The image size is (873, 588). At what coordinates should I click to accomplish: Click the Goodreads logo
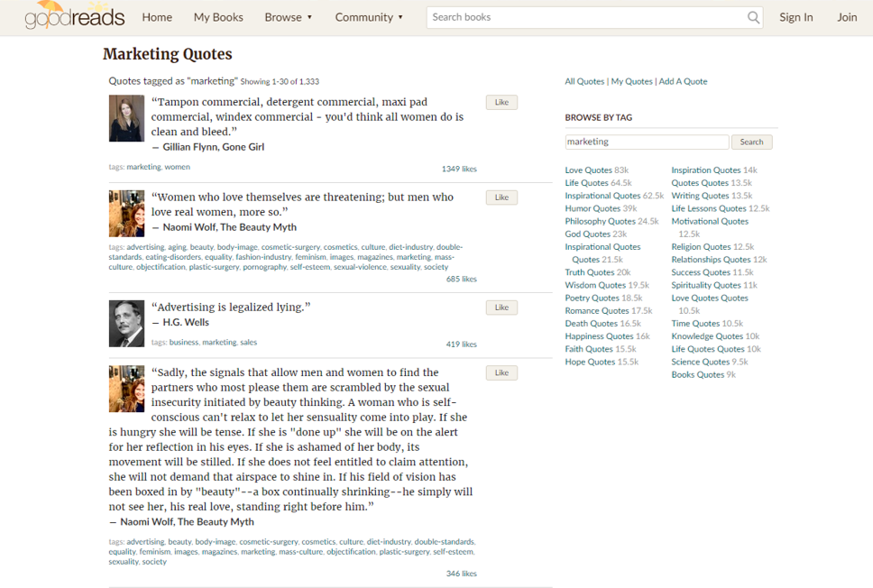click(75, 15)
